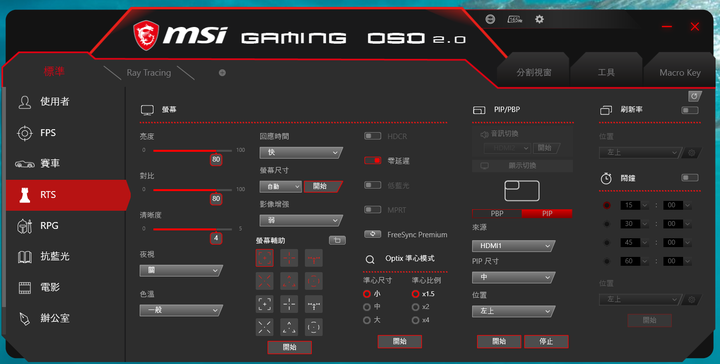Screen dimensions: 720x364
Task: Open settings gear in title bar
Action: [540, 19]
